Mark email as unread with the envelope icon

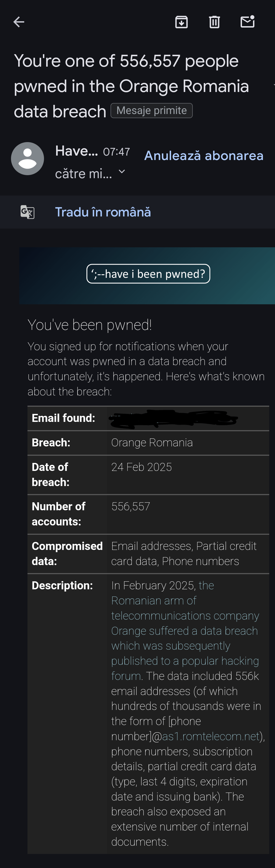[248, 21]
